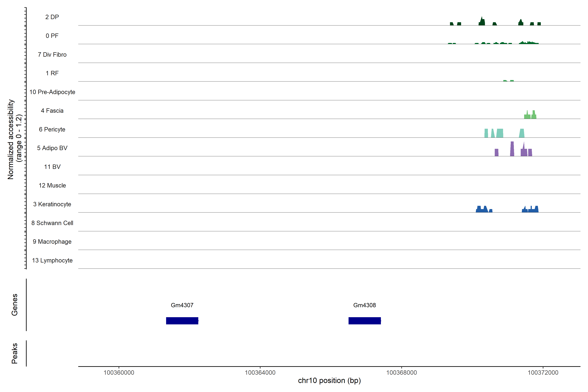Select the 7 Div Fibro track label
Screen dimensions: 588x392
52,55
